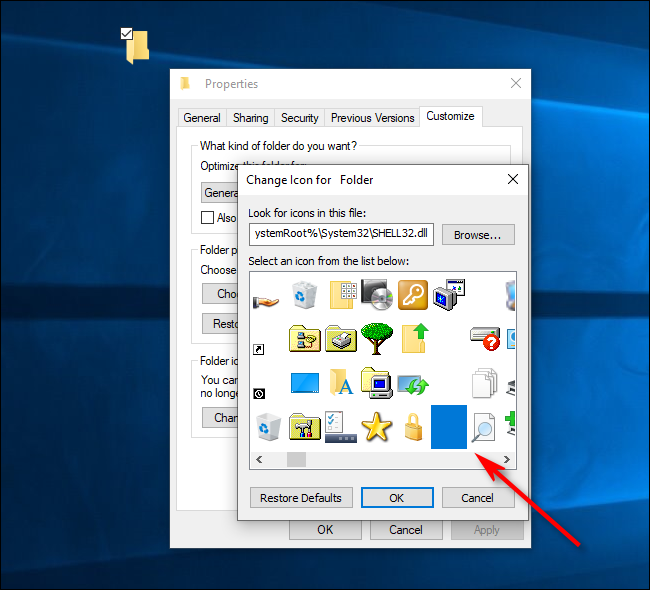This screenshot has width=650, height=590.
Task: Click the Browse... button
Action: (x=478, y=235)
